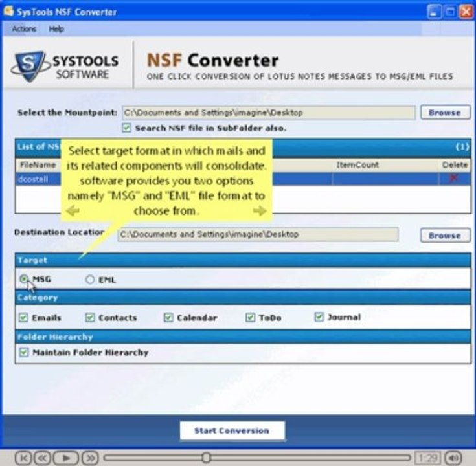Toggle the Calendar category checkbox

pos(168,317)
